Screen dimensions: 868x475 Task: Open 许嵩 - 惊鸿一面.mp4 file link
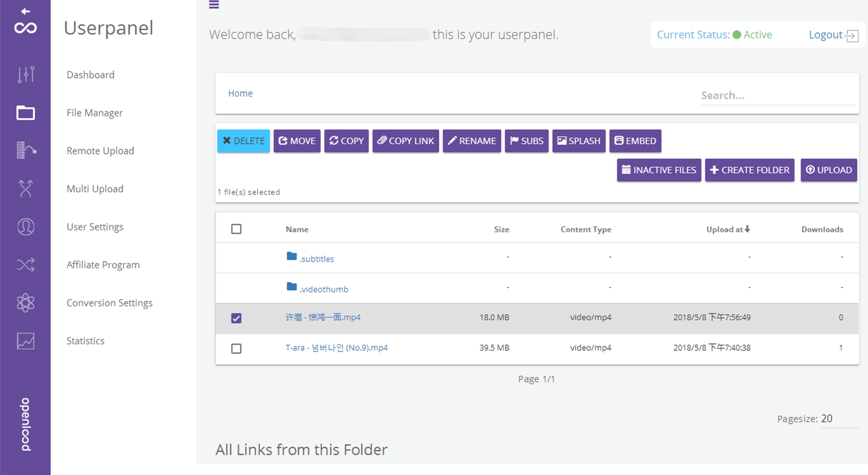[323, 317]
